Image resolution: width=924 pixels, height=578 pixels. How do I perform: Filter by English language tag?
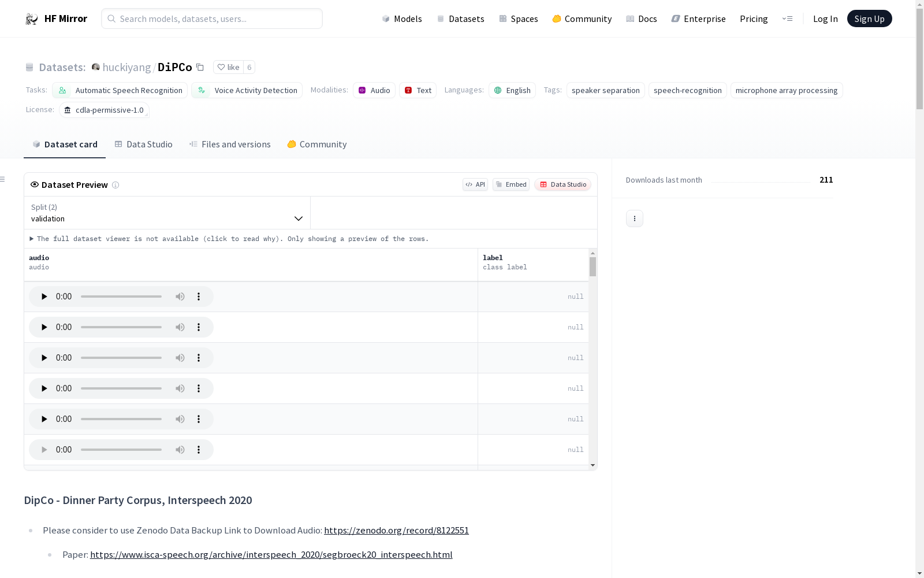(512, 90)
